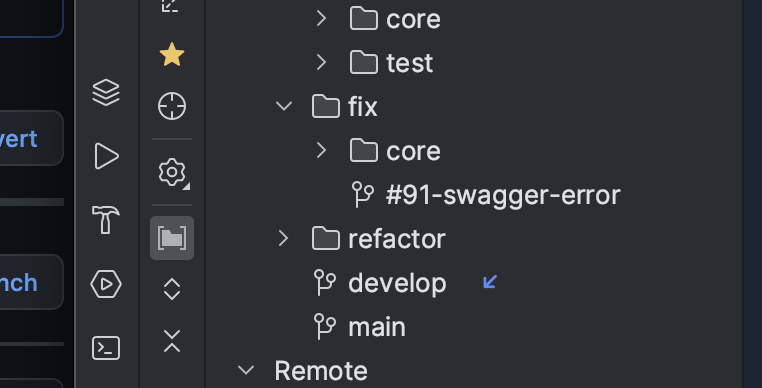762x388 pixels.
Task: Select the develop branch
Action: pyautogui.click(x=397, y=283)
